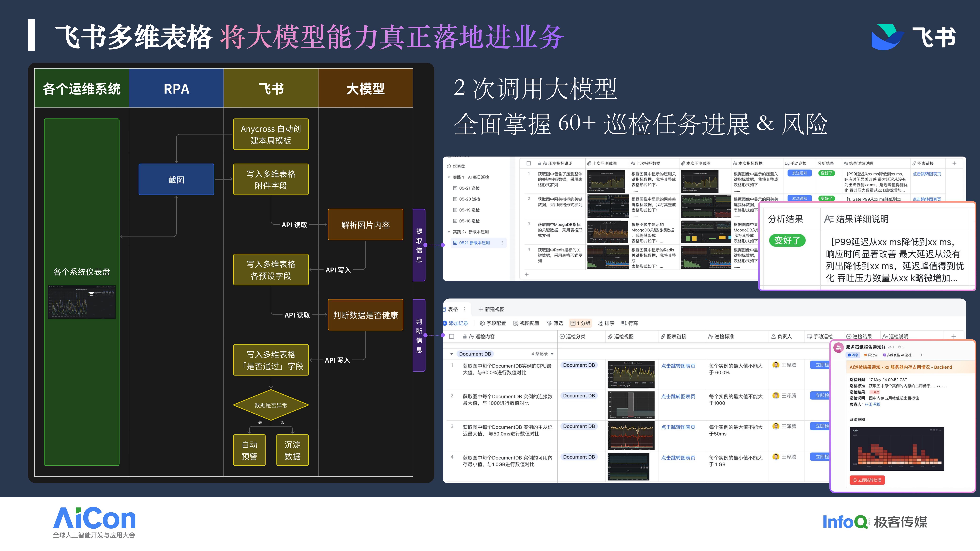Screen dimensions: 980x551
Task: Open the 4 条记录 dropdown arrow
Action: pos(552,354)
